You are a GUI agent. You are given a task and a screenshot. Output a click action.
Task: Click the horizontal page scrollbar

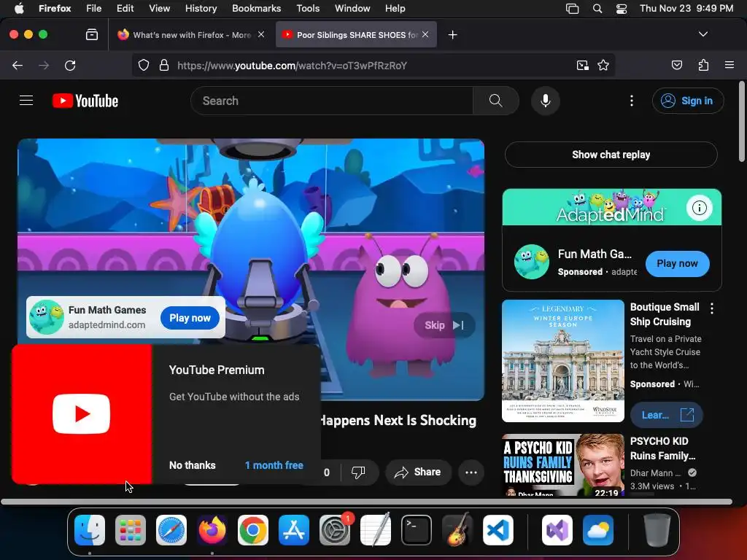(366, 502)
